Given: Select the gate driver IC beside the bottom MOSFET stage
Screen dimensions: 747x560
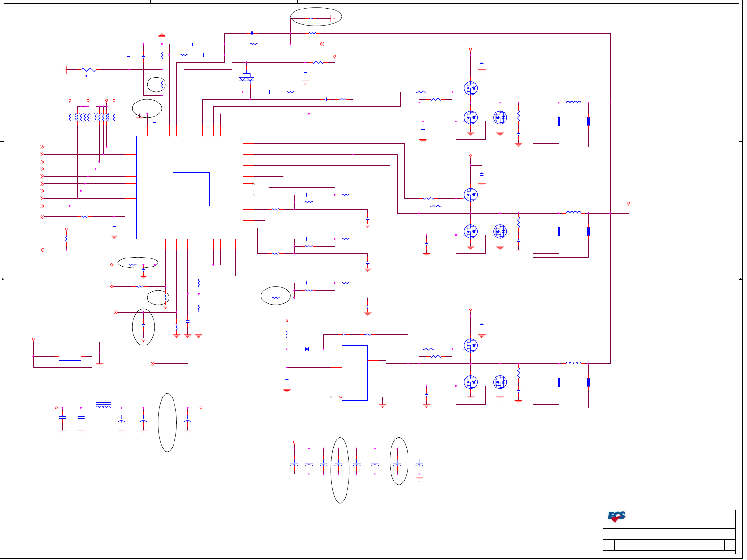Looking at the screenshot, I should [355, 373].
